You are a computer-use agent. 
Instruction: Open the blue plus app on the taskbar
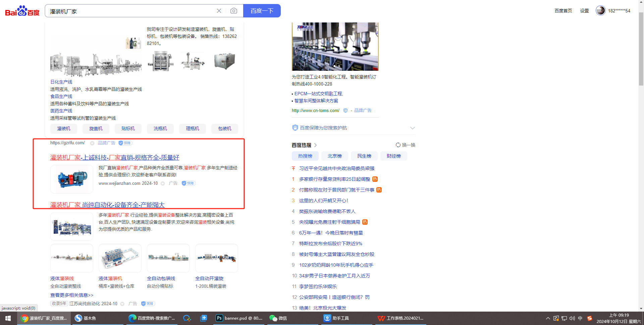[x=204, y=318]
